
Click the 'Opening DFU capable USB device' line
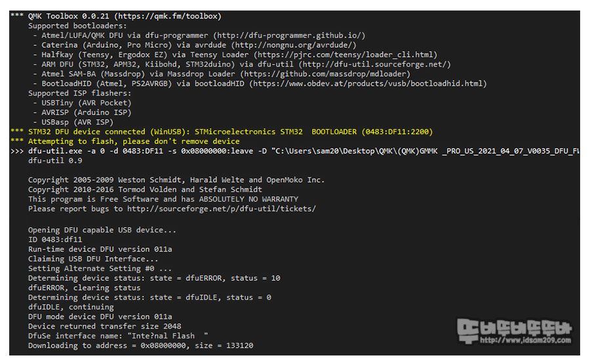pos(102,230)
